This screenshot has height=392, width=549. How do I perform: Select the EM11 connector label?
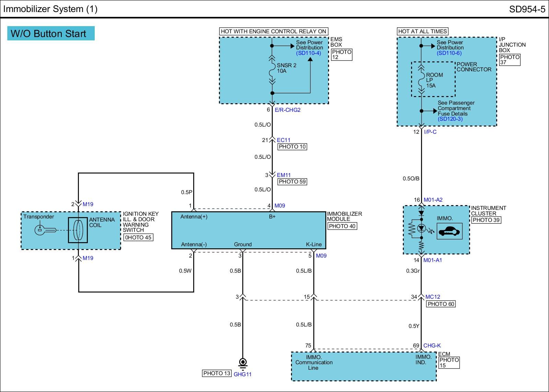coord(284,175)
